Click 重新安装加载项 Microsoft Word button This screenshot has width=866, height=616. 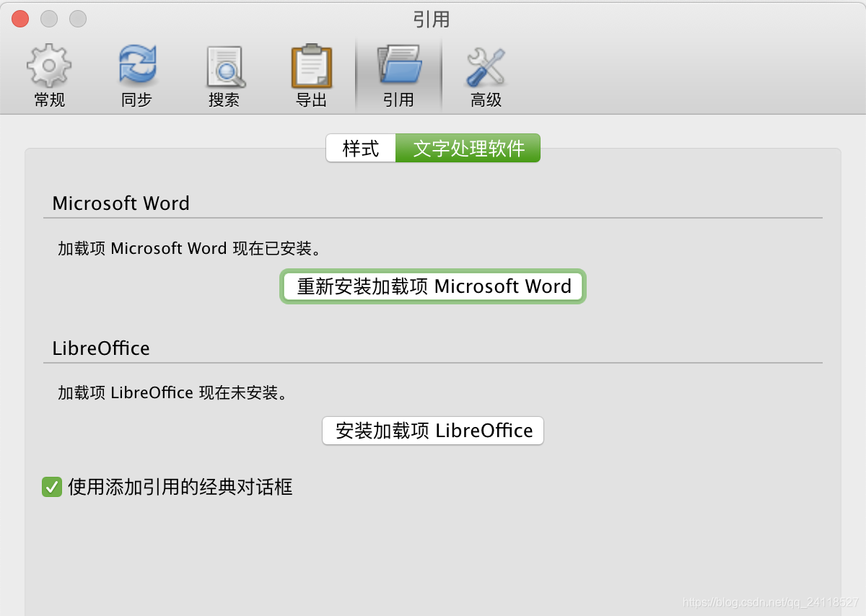433,286
